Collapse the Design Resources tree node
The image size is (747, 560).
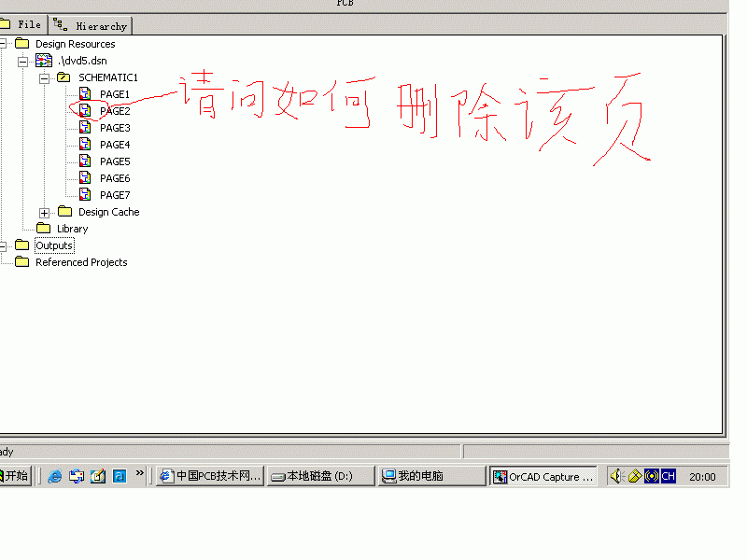(3, 44)
